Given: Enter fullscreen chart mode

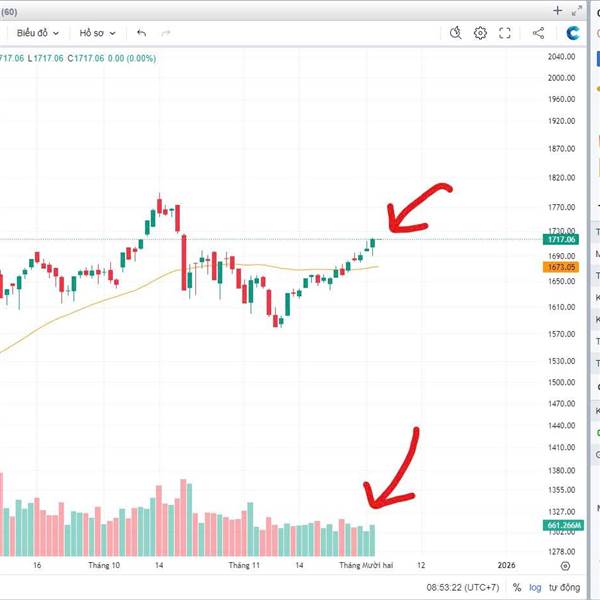Looking at the screenshot, I should coord(505,33).
